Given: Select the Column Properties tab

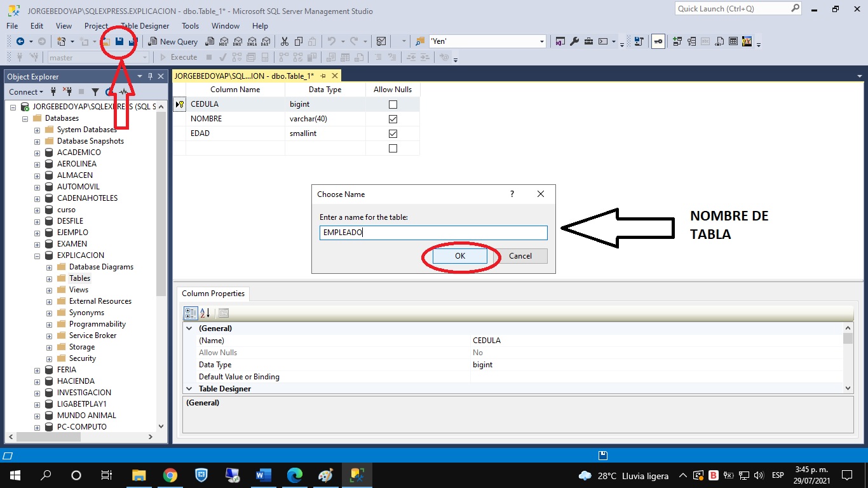Looking at the screenshot, I should [x=214, y=294].
